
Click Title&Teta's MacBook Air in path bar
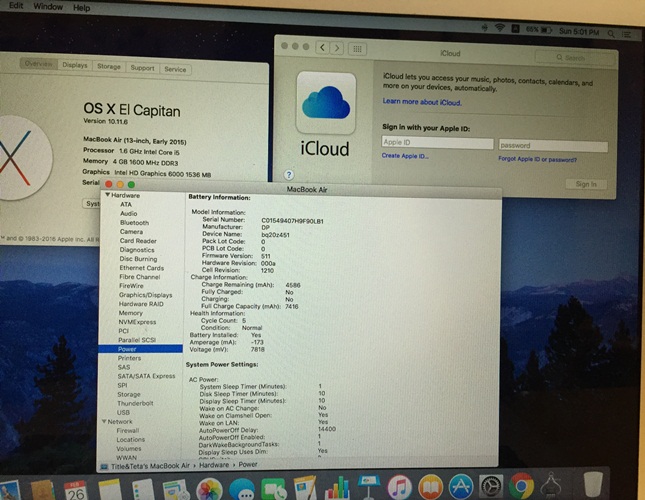click(x=151, y=466)
